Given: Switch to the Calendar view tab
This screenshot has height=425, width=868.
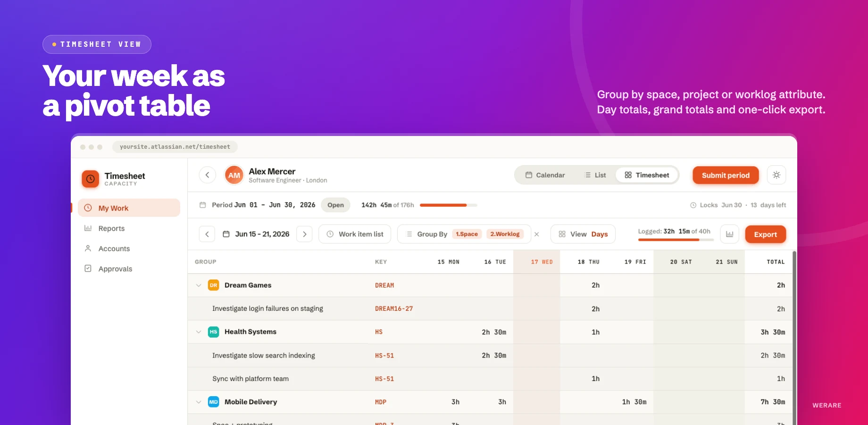Looking at the screenshot, I should [545, 175].
